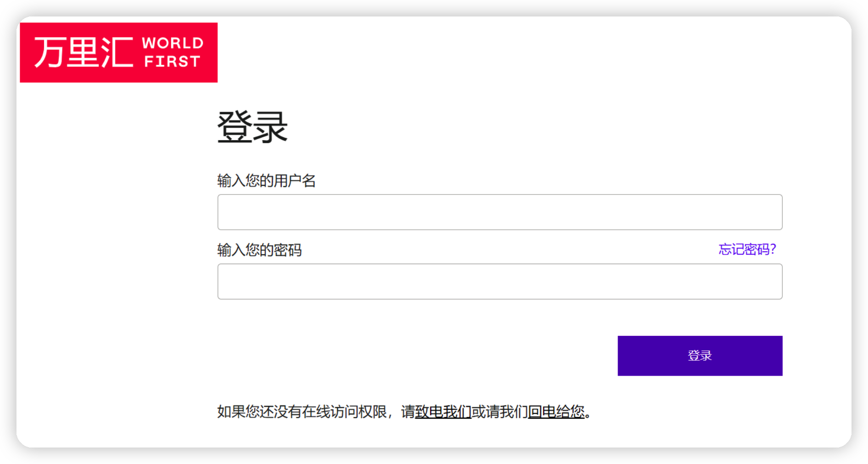Open the 忘记密码? forgot password link

[x=747, y=249]
